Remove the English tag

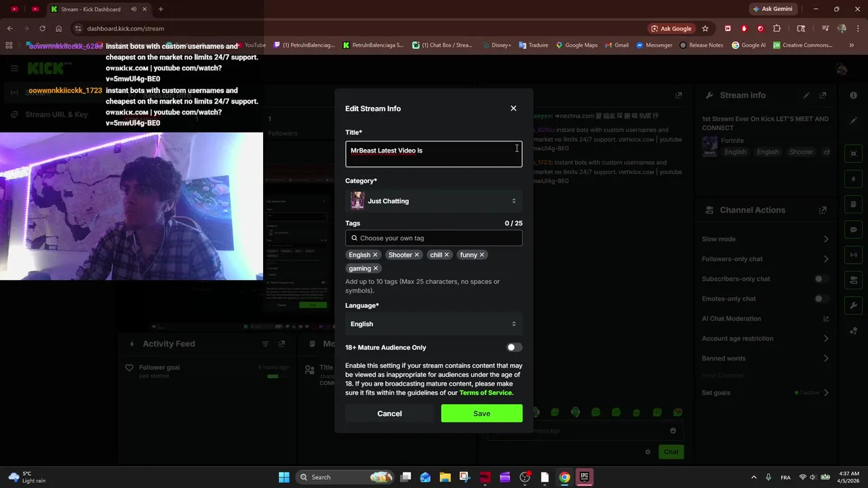coord(375,255)
